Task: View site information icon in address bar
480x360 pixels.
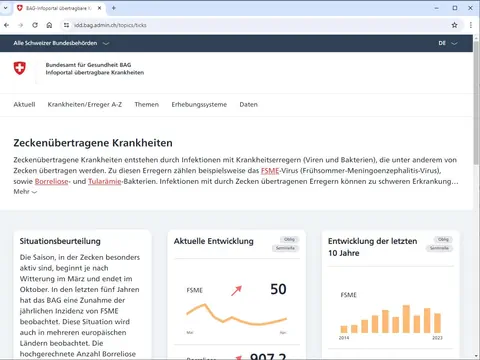Action: pos(66,25)
